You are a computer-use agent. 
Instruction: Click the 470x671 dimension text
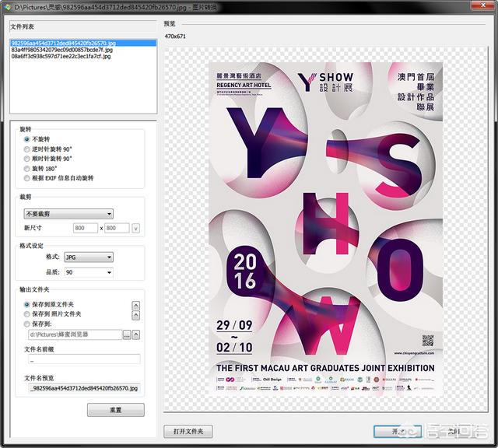click(x=175, y=37)
